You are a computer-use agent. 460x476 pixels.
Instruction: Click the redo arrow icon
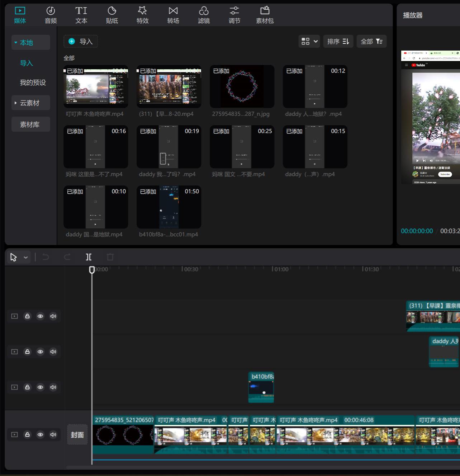(x=67, y=257)
